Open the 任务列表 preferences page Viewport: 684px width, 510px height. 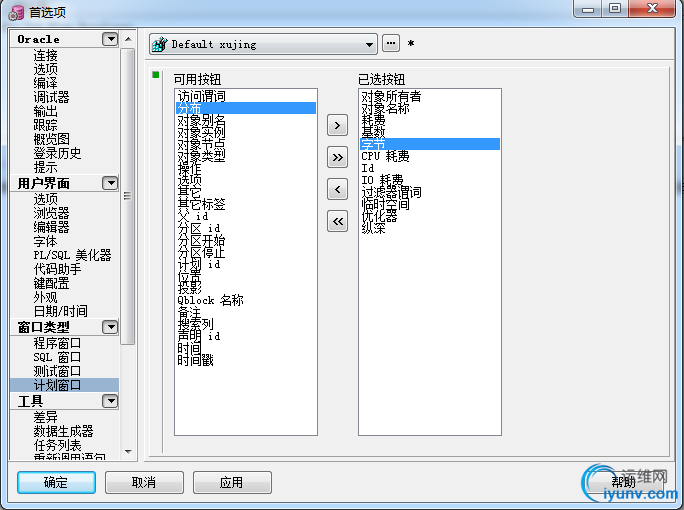click(x=57, y=445)
